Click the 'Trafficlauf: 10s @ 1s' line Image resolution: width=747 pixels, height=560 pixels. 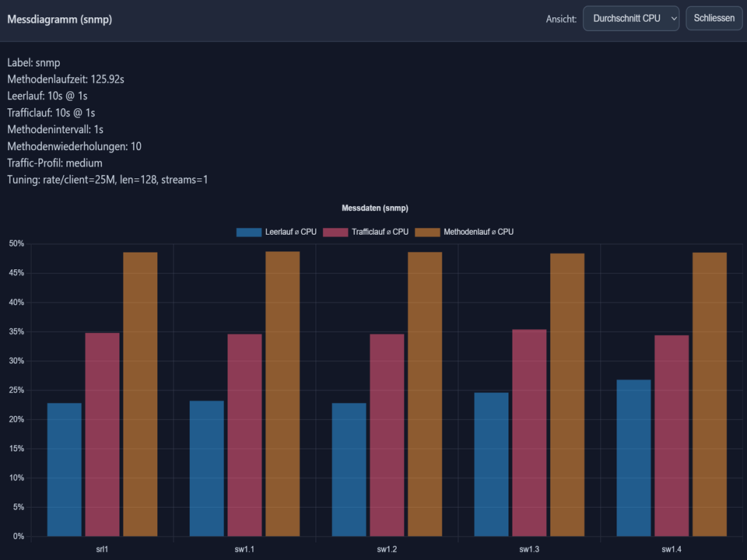click(51, 113)
